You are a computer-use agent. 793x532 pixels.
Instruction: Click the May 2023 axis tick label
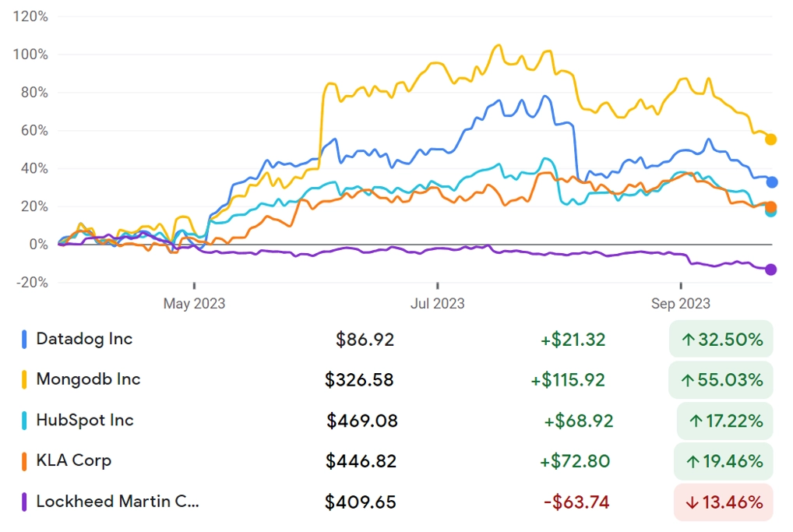pos(194,304)
